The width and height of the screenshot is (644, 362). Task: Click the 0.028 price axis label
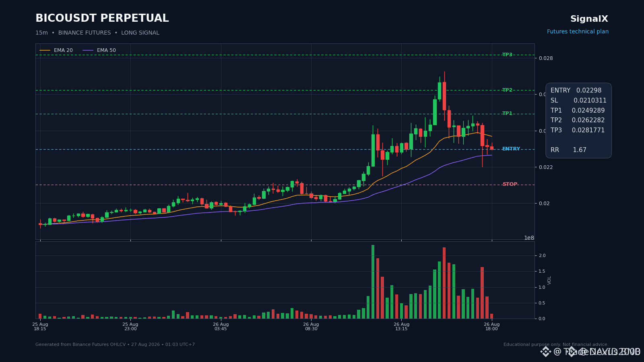[x=546, y=58]
